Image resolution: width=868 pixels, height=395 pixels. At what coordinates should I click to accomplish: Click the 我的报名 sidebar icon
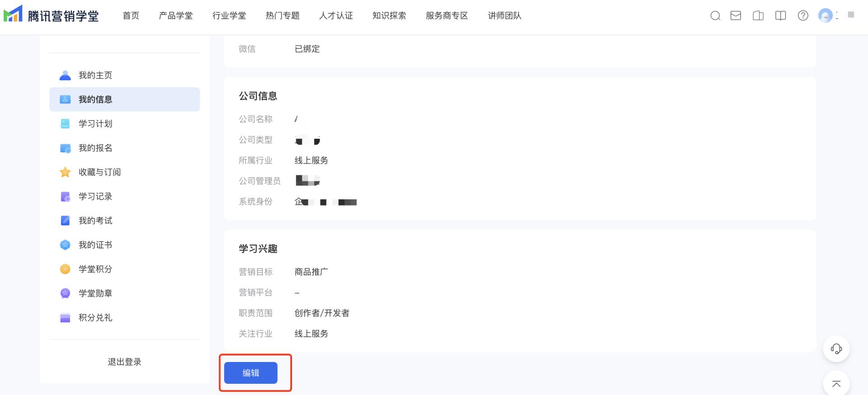[x=65, y=148]
